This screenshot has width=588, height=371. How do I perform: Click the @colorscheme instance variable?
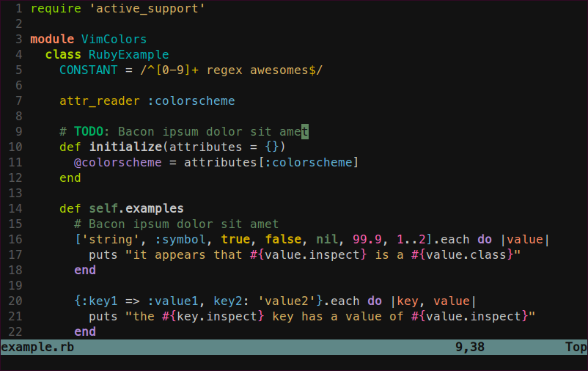pyautogui.click(x=118, y=162)
